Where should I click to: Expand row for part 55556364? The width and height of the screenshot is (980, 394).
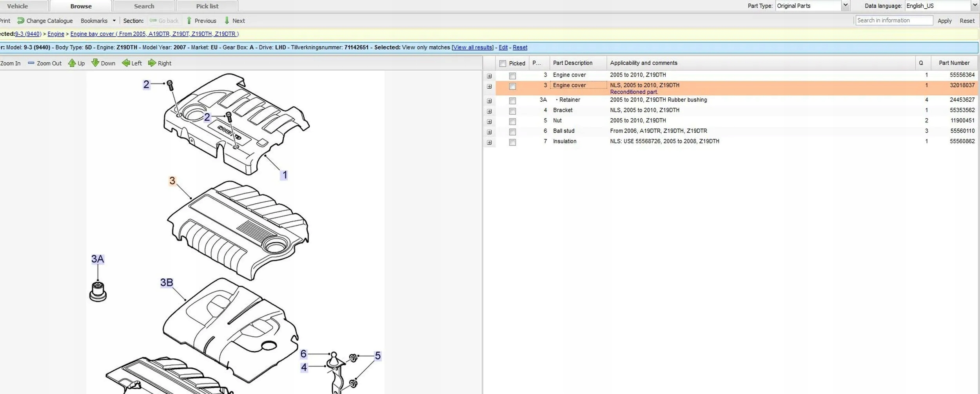point(489,76)
